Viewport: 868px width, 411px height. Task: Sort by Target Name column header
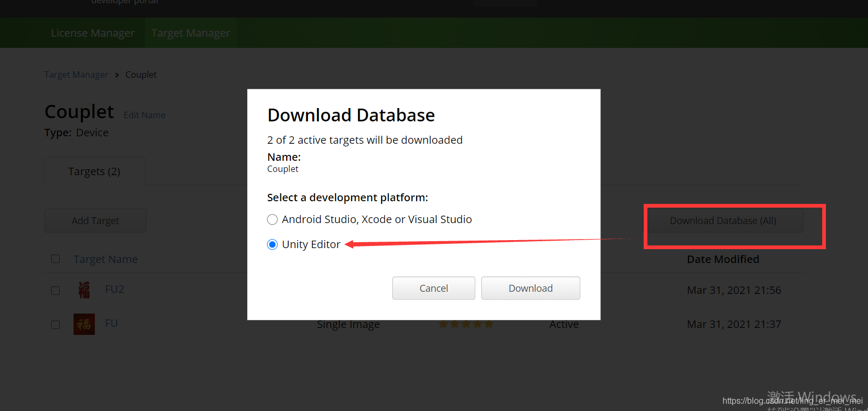click(106, 259)
